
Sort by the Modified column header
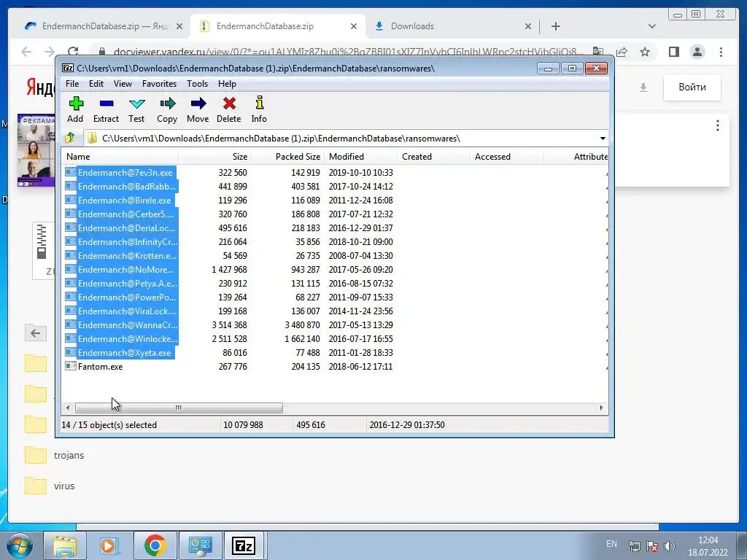(x=360, y=157)
